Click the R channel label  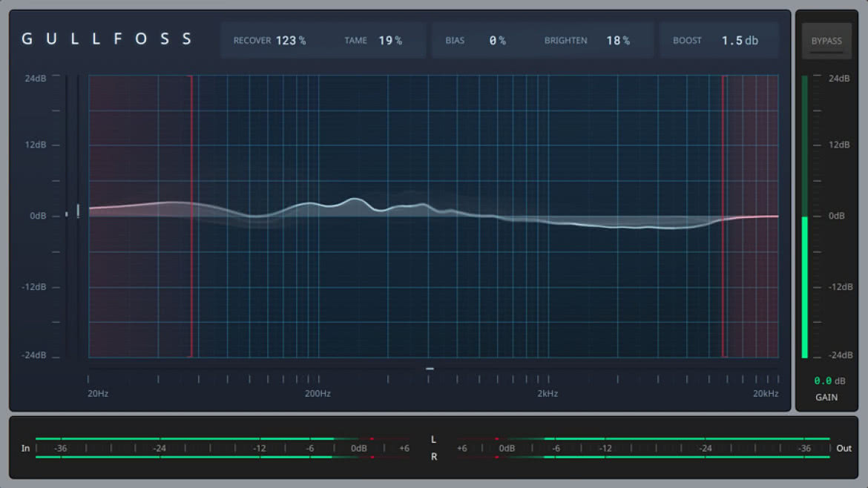pyautogui.click(x=434, y=456)
